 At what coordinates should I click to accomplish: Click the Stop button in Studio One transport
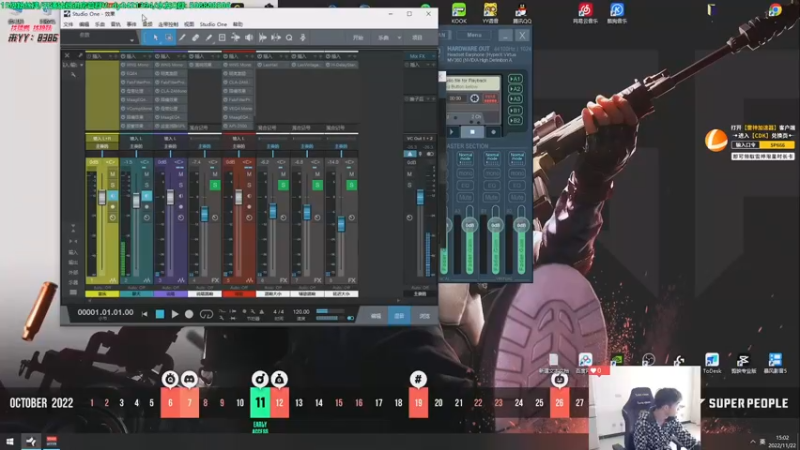click(x=160, y=314)
